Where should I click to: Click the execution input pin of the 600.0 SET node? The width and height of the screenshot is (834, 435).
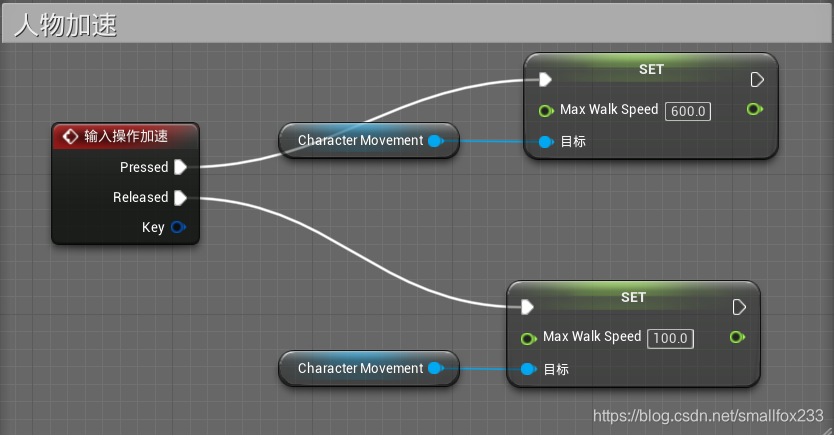pyautogui.click(x=545, y=80)
